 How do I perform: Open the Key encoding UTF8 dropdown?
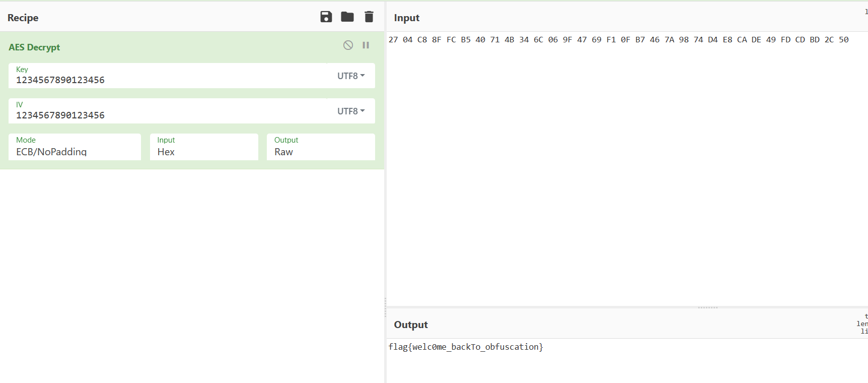pos(351,76)
